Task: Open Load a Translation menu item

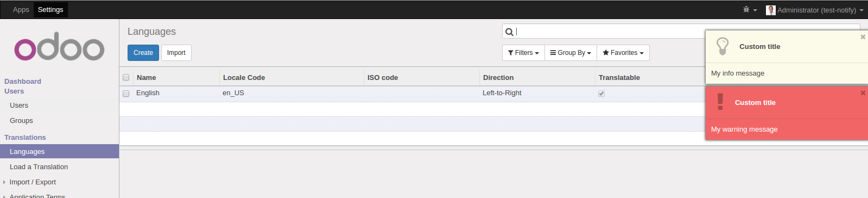Action: coord(39,167)
